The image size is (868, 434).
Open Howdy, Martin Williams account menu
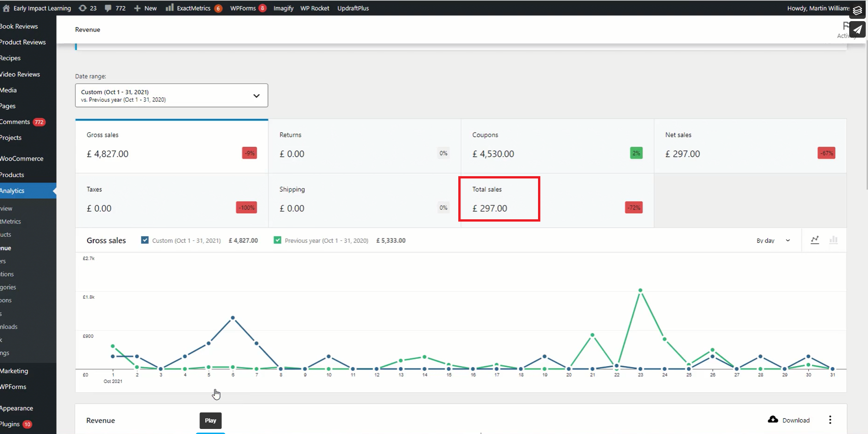click(x=818, y=8)
